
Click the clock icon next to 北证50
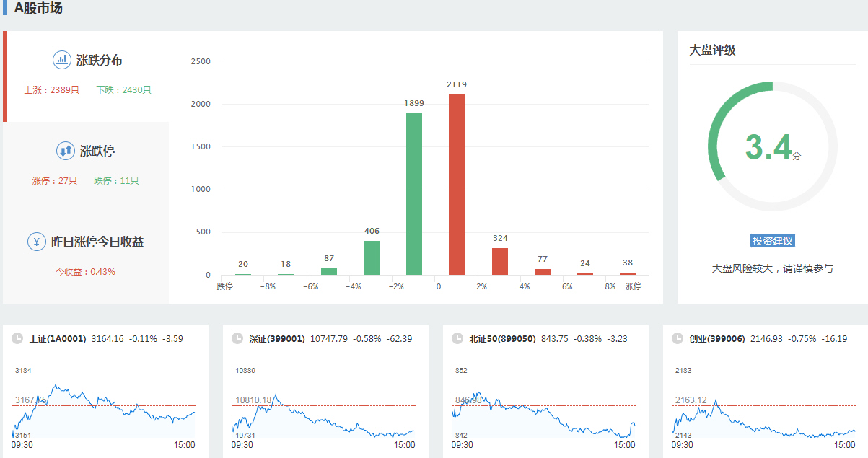tap(457, 338)
